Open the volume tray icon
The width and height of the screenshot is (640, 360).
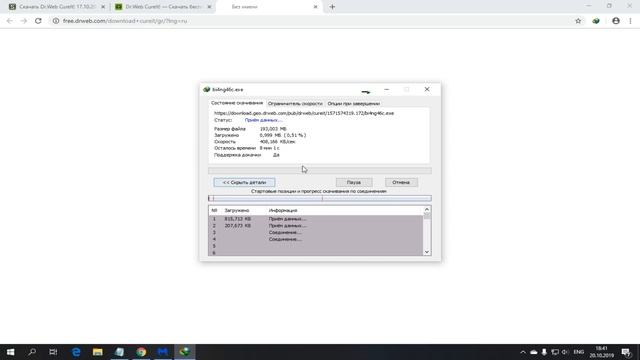click(565, 352)
